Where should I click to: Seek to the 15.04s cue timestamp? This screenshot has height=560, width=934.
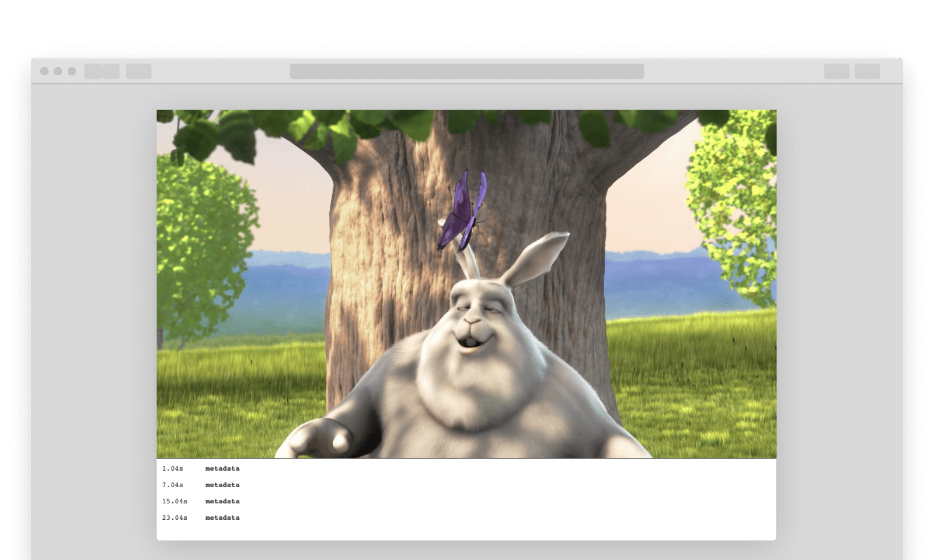coord(175,501)
